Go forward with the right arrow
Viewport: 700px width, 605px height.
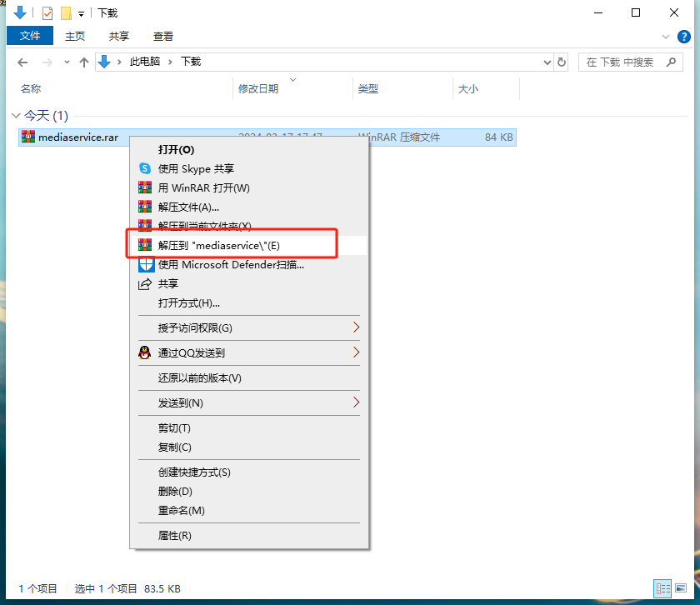(x=47, y=62)
